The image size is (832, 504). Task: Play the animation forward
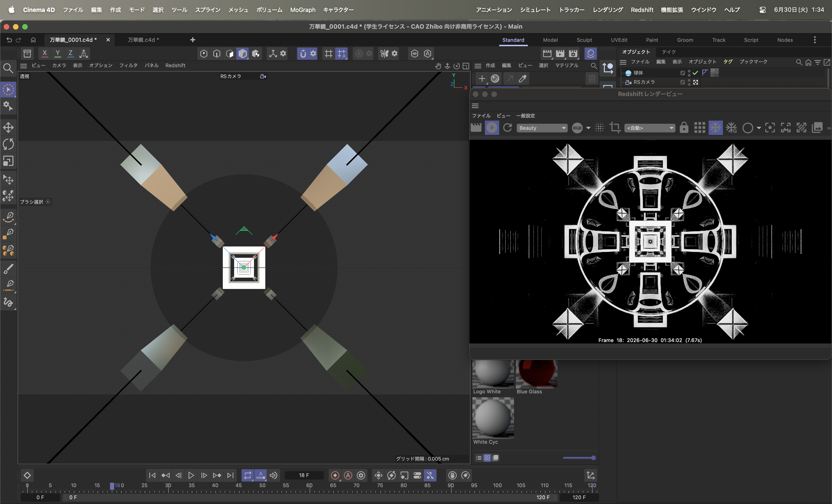[191, 475]
